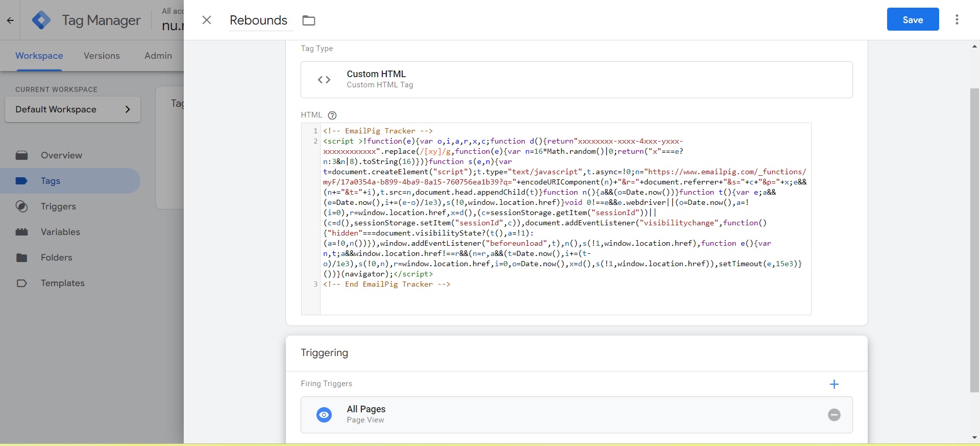
Task: Click the vertical scrollbar thumb
Action: [x=974, y=240]
